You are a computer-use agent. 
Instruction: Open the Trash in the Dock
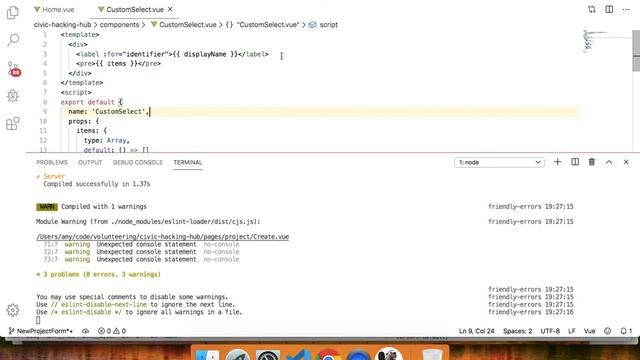pos(432,354)
